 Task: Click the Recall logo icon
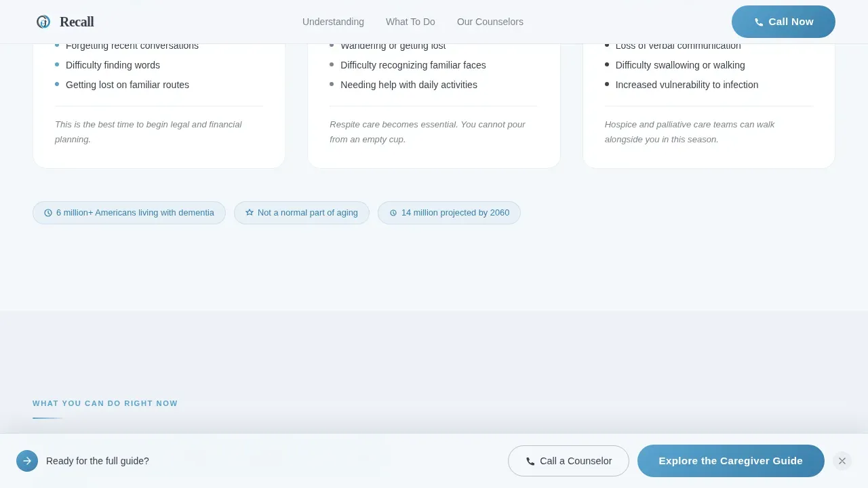pyautogui.click(x=43, y=22)
